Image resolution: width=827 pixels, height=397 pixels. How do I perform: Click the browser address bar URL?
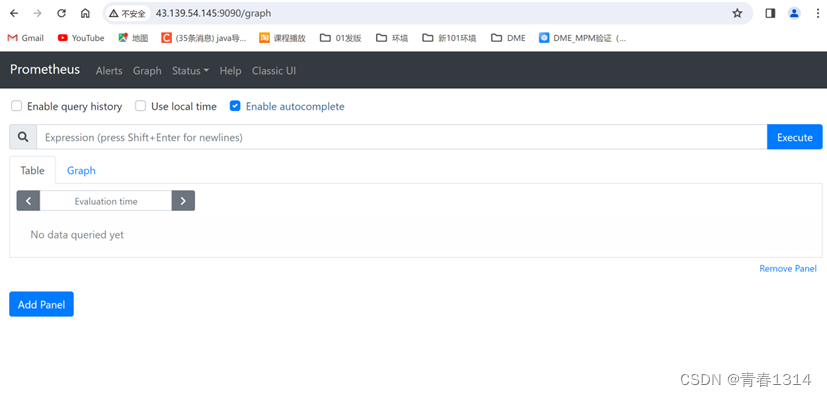(x=213, y=14)
